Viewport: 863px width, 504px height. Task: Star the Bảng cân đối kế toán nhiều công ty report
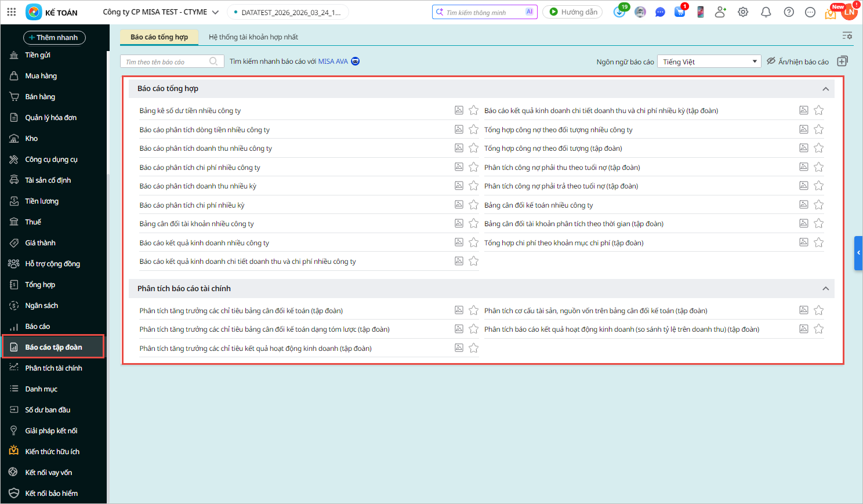[818, 205]
